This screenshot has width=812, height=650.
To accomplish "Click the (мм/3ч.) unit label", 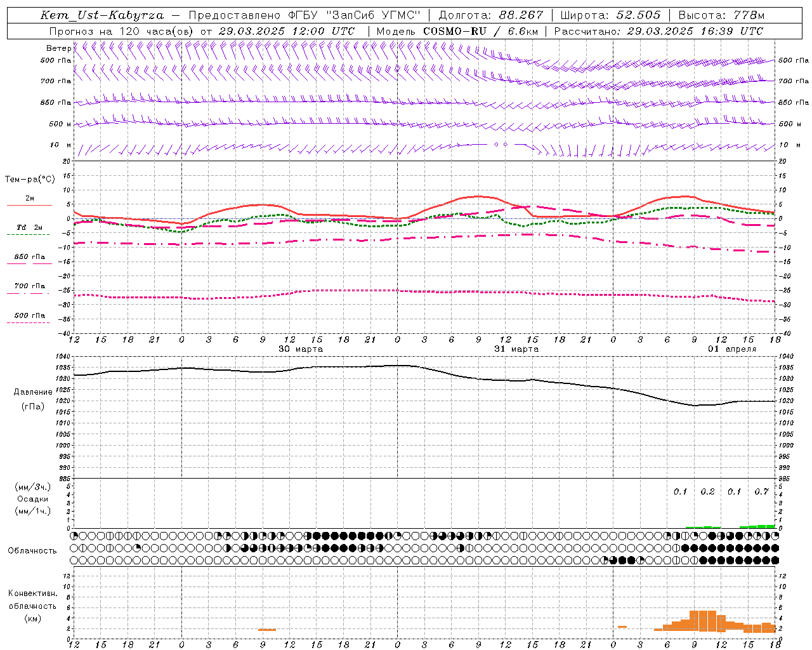I will [x=33, y=487].
